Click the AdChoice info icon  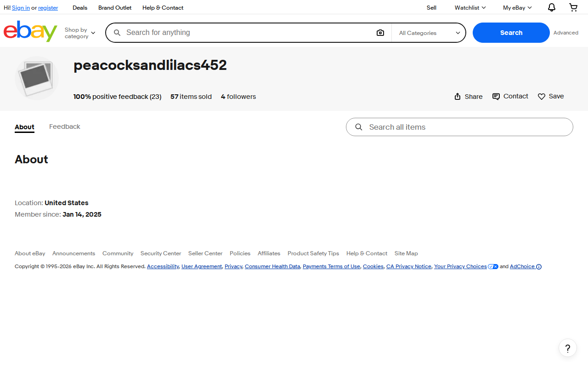click(x=539, y=267)
